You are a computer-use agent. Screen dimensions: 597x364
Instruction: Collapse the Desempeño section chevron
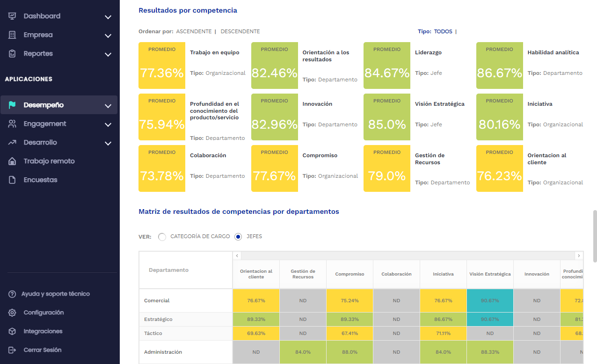click(108, 105)
